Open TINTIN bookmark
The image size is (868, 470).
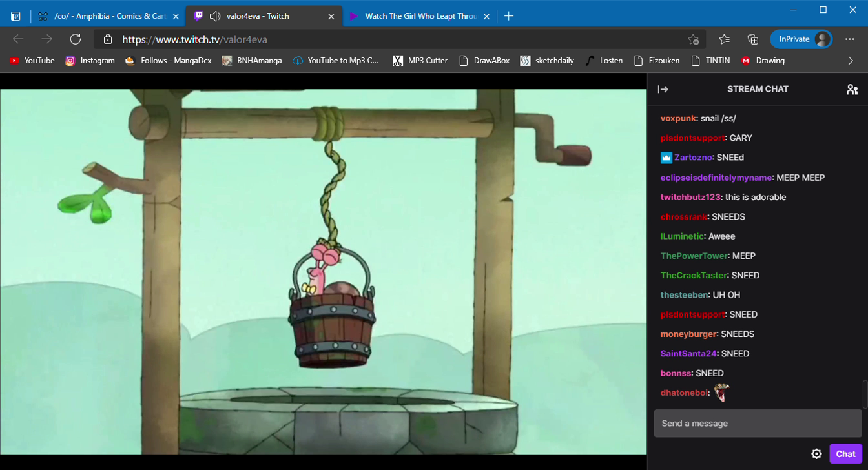coord(710,61)
